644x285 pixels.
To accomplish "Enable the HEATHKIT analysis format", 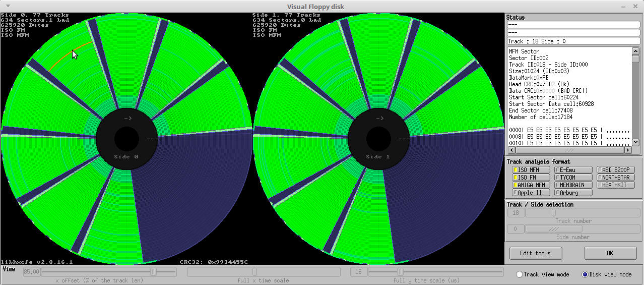I will tap(616, 185).
